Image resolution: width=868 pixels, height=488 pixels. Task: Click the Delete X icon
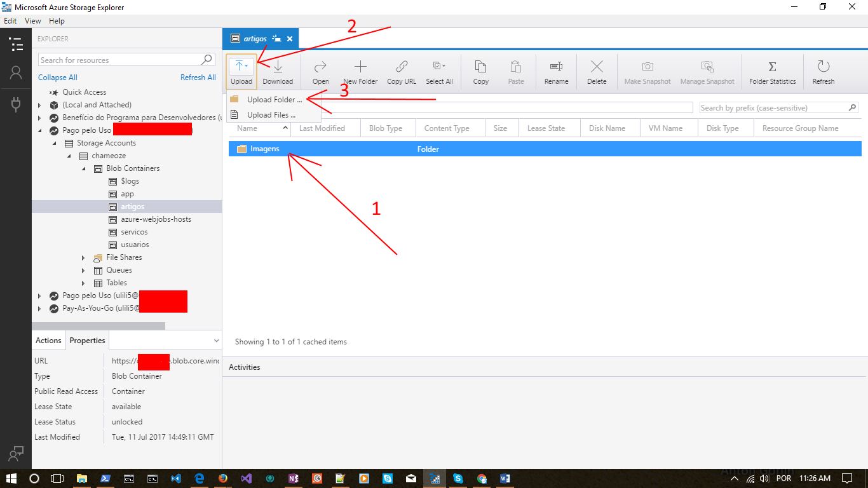coord(597,67)
